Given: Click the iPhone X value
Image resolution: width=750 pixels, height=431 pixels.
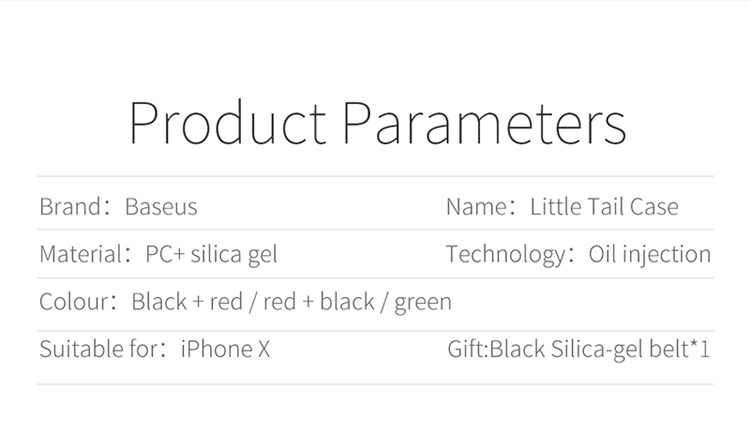Looking at the screenshot, I should pyautogui.click(x=225, y=349).
